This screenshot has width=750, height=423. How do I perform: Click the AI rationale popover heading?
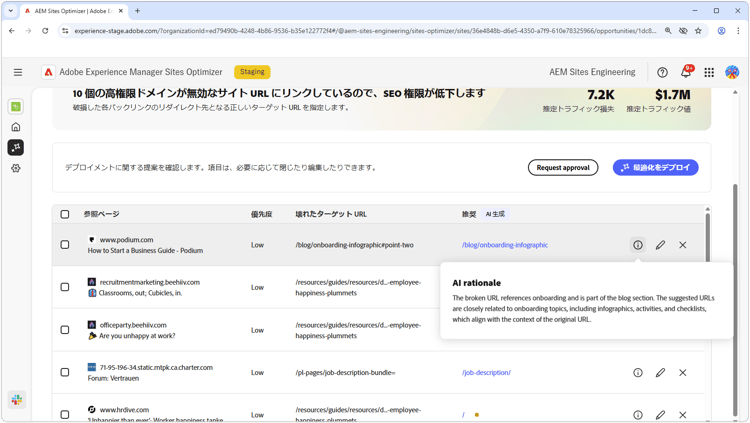point(476,283)
